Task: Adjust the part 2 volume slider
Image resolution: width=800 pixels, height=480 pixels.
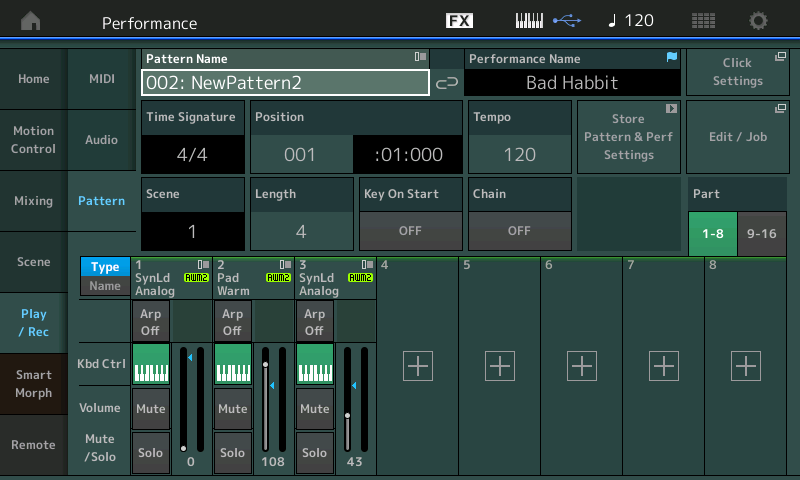Action: pos(266,400)
